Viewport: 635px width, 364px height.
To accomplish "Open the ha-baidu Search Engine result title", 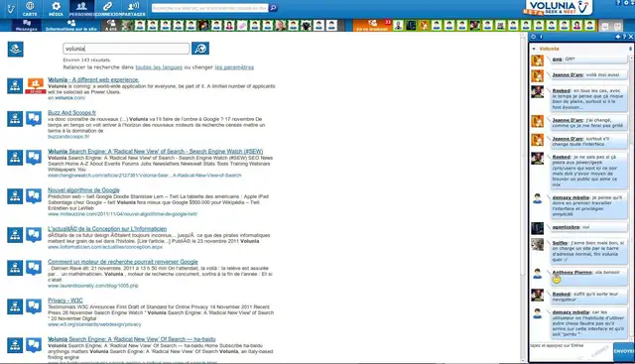I will (x=132, y=339).
